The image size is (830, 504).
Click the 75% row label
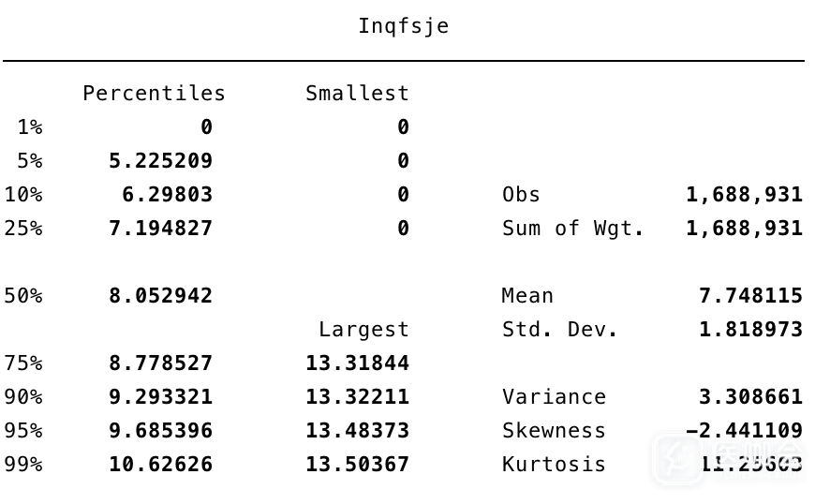coord(23,363)
